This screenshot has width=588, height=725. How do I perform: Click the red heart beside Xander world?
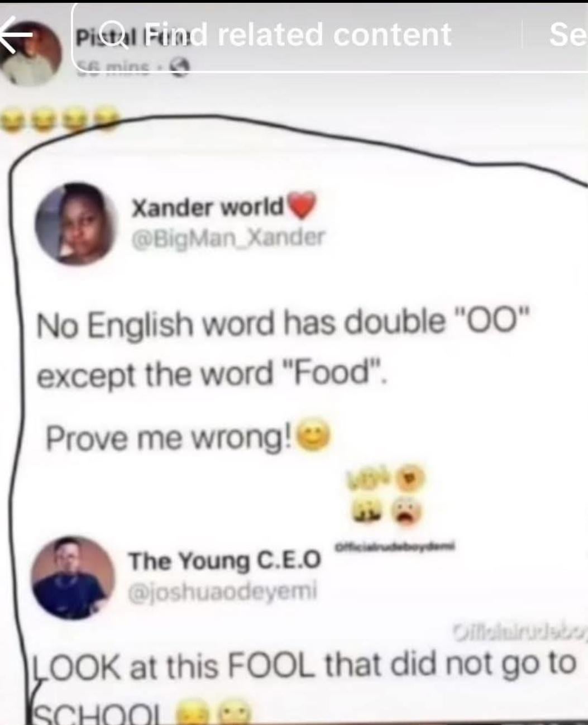302,206
